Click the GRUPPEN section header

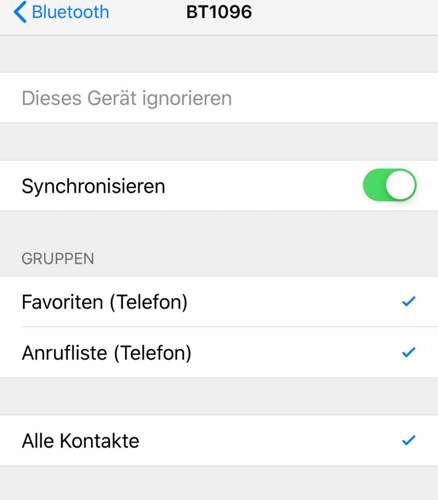(58, 259)
